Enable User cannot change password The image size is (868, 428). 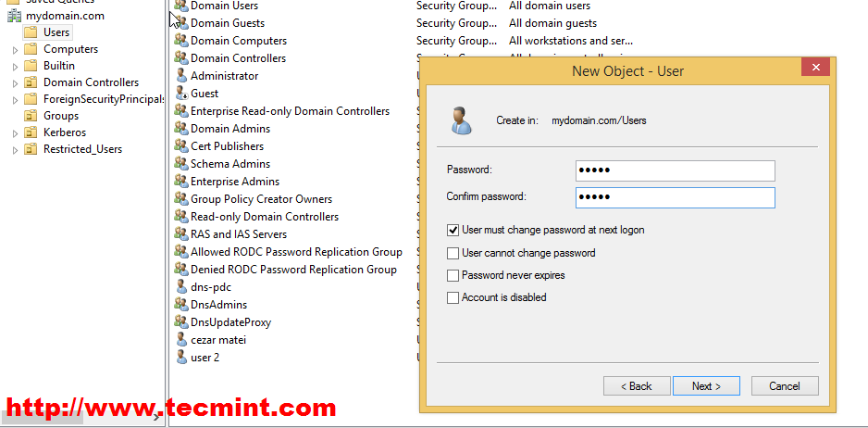(x=453, y=253)
